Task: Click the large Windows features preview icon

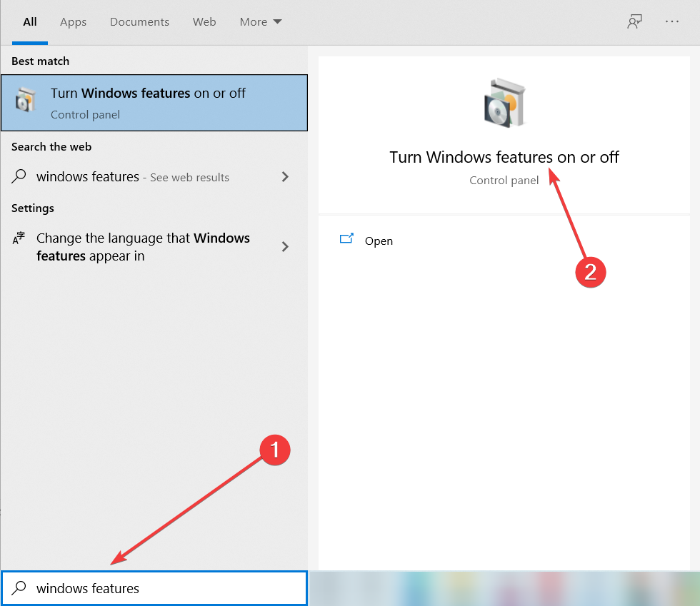Action: 505,103
